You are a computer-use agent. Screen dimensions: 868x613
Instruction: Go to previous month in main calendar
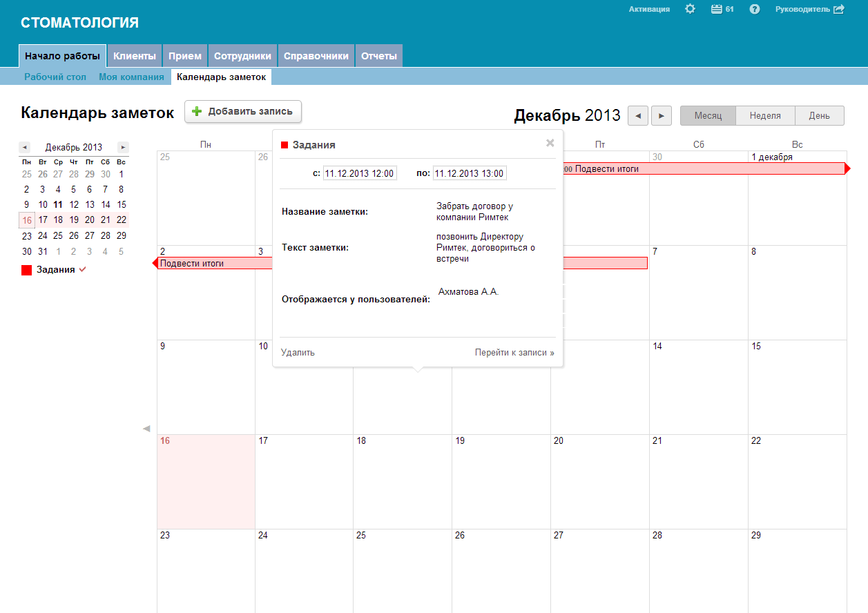point(637,116)
